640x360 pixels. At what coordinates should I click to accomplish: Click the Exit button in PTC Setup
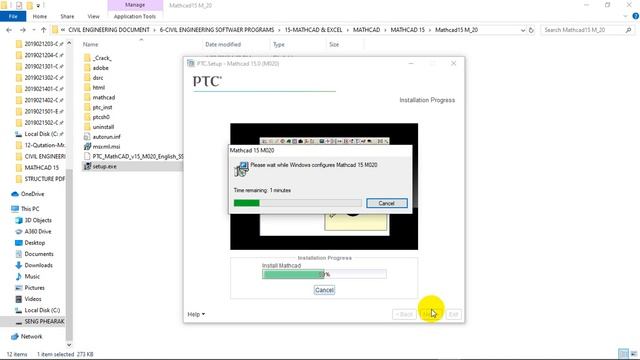point(454,314)
